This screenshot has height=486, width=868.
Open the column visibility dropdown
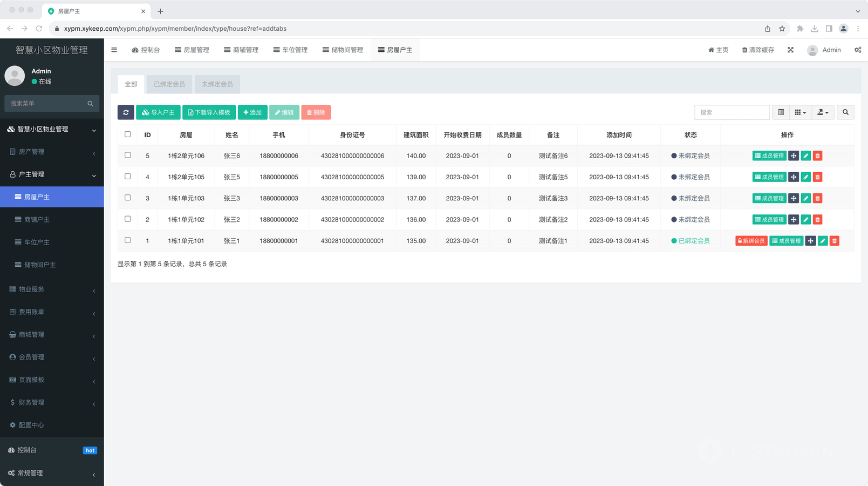(x=800, y=112)
